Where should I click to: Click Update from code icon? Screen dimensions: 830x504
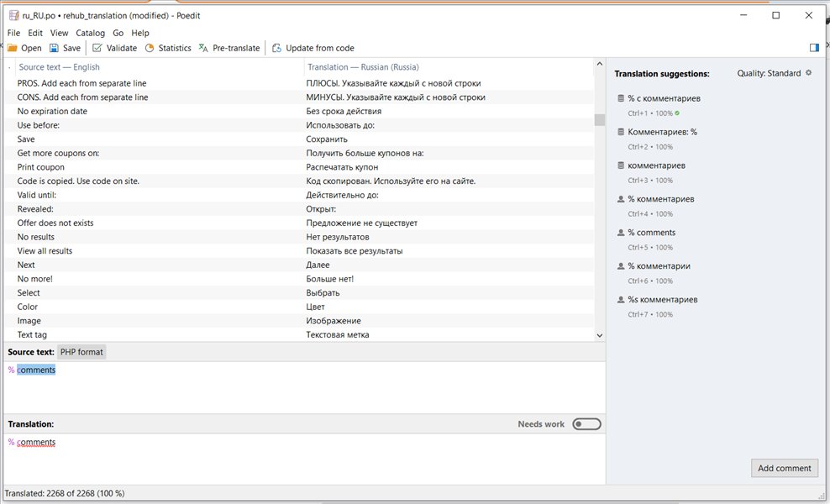pos(276,48)
